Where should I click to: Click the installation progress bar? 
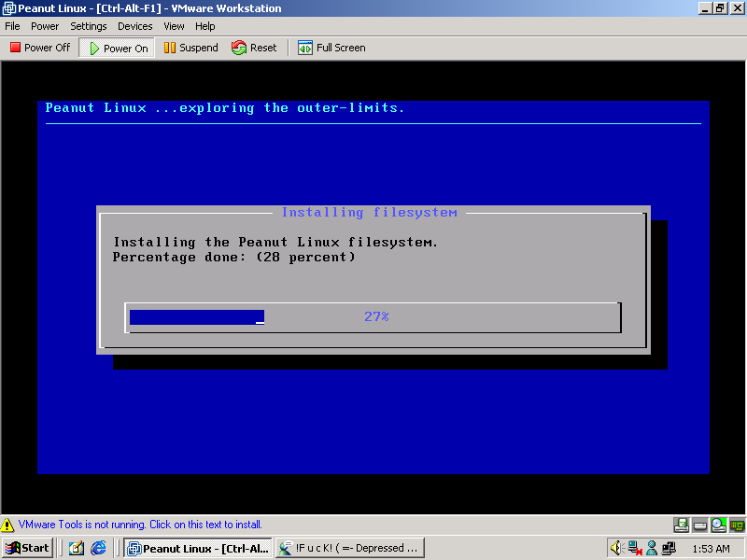[373, 317]
